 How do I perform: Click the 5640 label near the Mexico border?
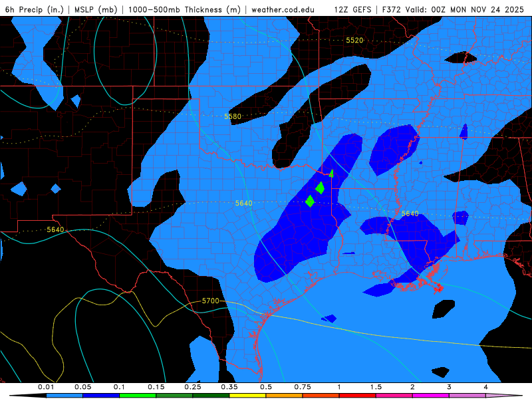(55, 229)
